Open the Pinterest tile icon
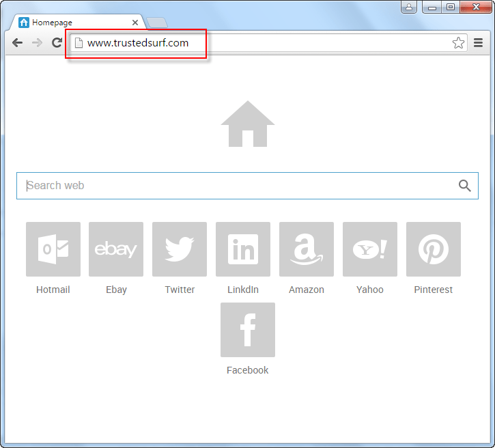 (433, 249)
